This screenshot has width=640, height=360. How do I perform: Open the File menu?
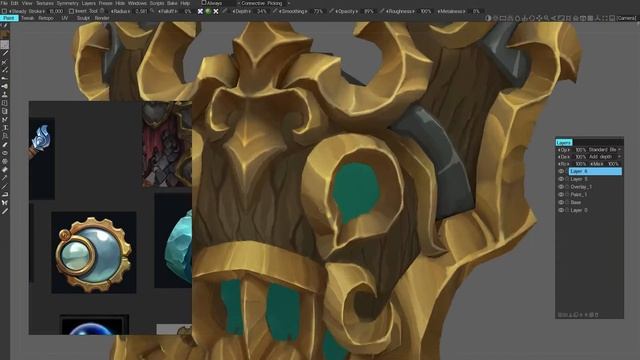4,3
